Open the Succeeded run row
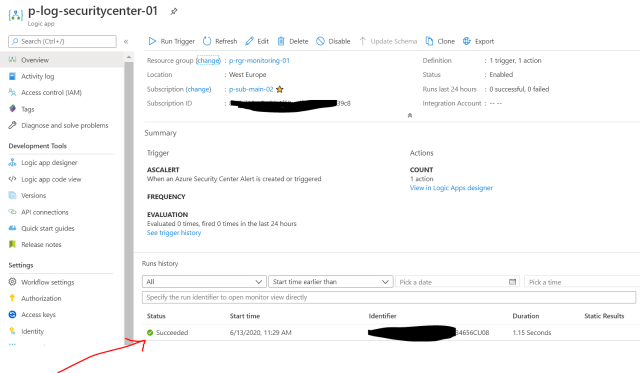The height and width of the screenshot is (373, 640). tap(391, 333)
